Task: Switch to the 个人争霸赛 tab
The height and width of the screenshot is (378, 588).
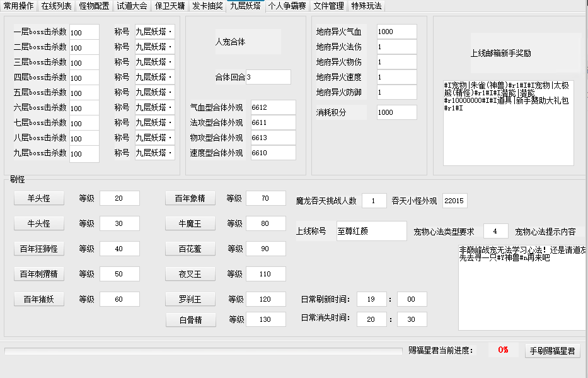Action: click(x=287, y=6)
